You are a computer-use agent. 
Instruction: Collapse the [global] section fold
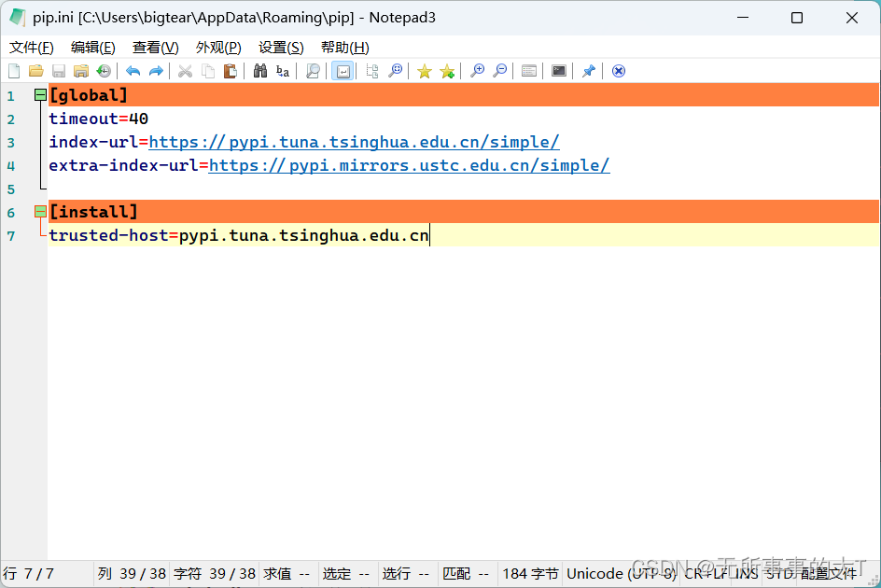(x=40, y=95)
